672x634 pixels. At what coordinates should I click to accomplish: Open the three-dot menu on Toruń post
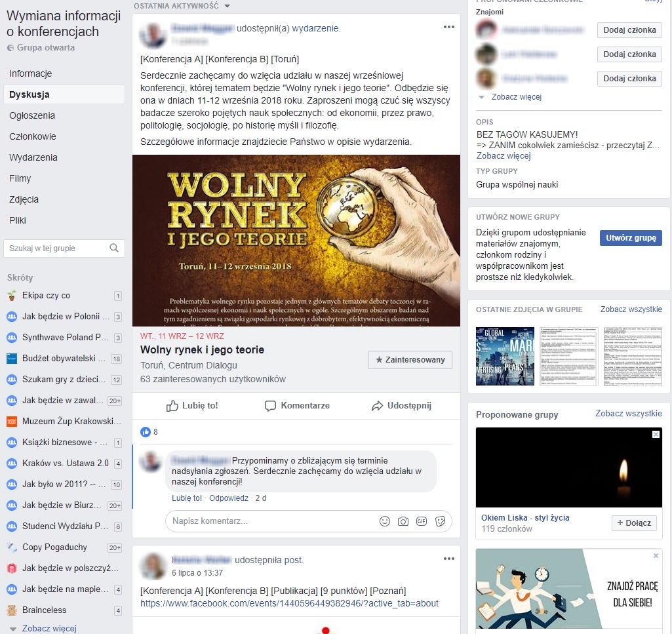tap(448, 28)
